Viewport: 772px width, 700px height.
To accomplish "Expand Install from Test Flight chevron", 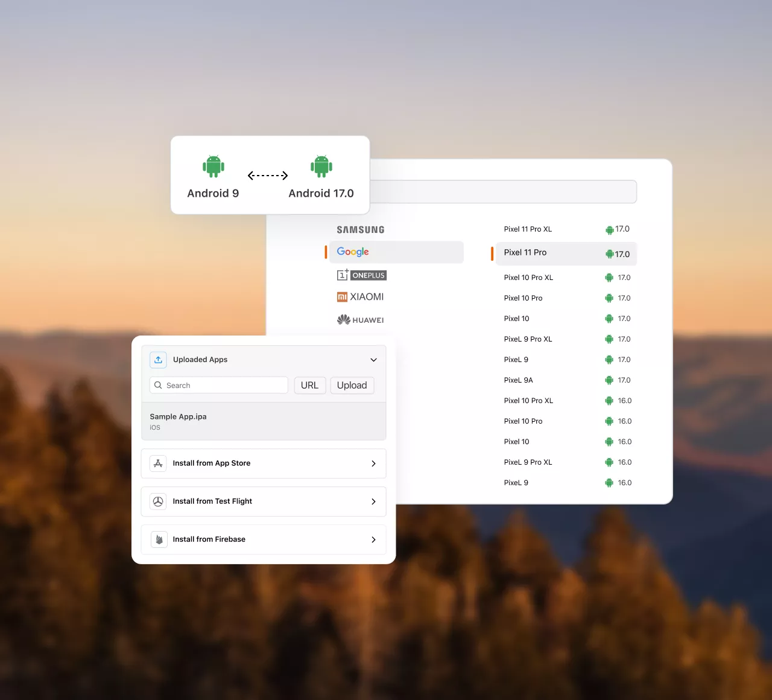I will (373, 501).
